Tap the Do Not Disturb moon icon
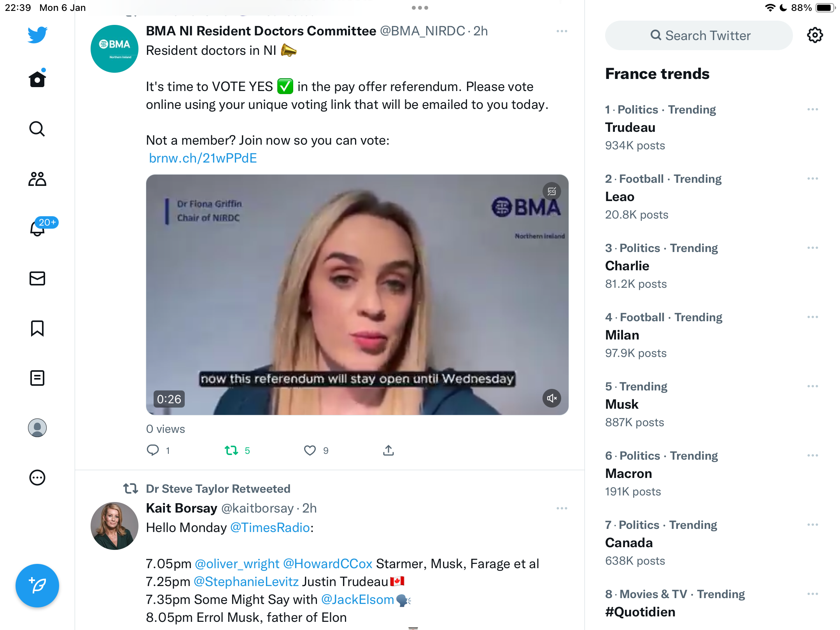The width and height of the screenshot is (840, 630). click(784, 8)
